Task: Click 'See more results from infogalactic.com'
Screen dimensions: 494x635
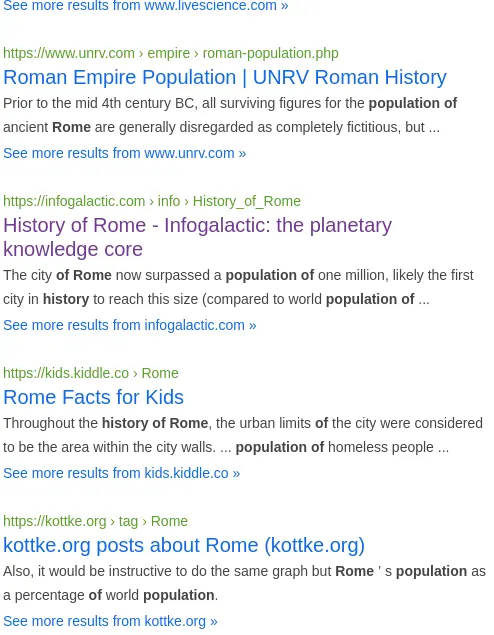Action: pyautogui.click(x=130, y=325)
